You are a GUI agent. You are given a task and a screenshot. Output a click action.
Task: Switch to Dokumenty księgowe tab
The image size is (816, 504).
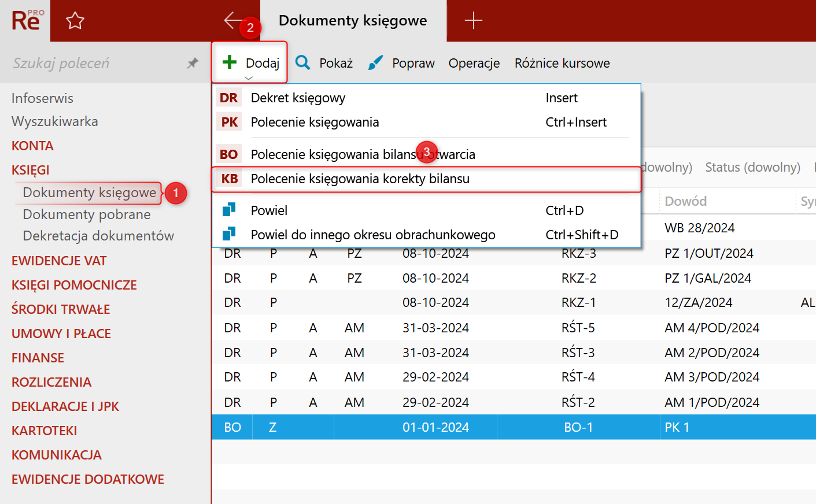(x=353, y=21)
